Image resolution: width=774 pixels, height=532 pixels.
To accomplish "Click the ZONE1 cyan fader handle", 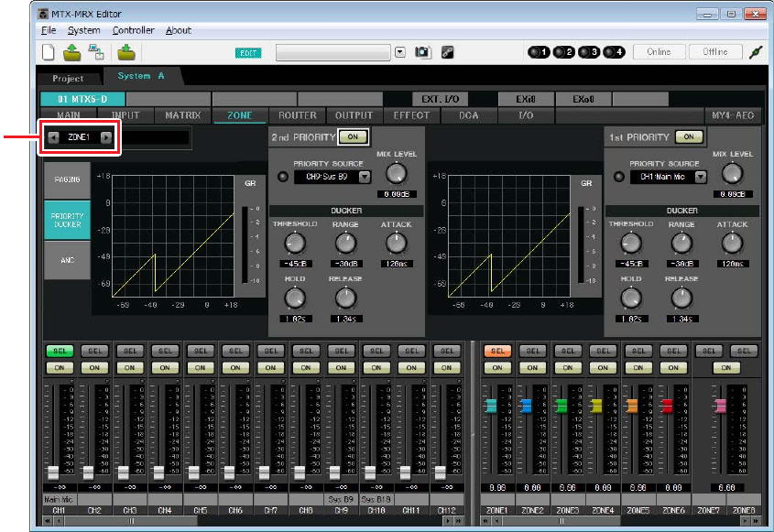I will (x=491, y=405).
